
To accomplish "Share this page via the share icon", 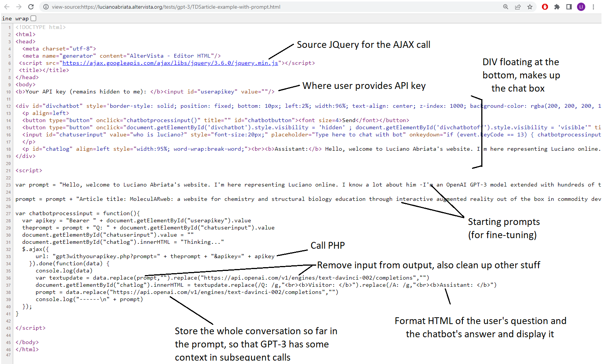I will pyautogui.click(x=518, y=7).
